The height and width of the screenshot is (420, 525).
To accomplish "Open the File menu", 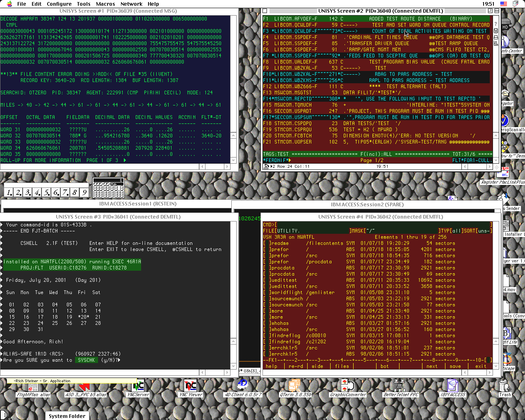I will [22, 4].
